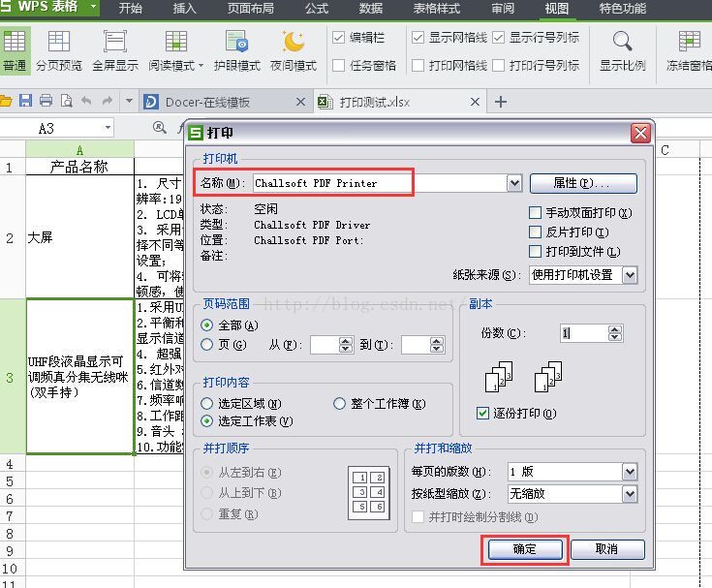Uncheck 逐份打印 collate checkbox
712x588 pixels.
coord(482,414)
